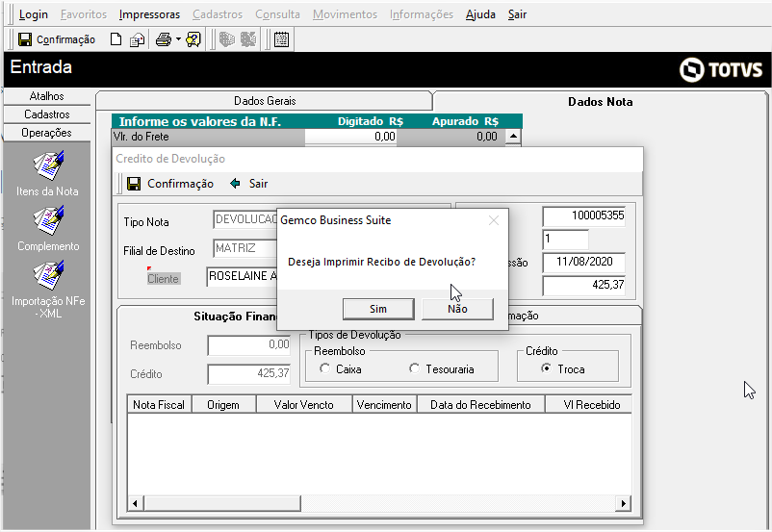Image resolution: width=772 pixels, height=532 pixels.
Task: Select the Caixa reembolso radio button
Action: pos(324,368)
